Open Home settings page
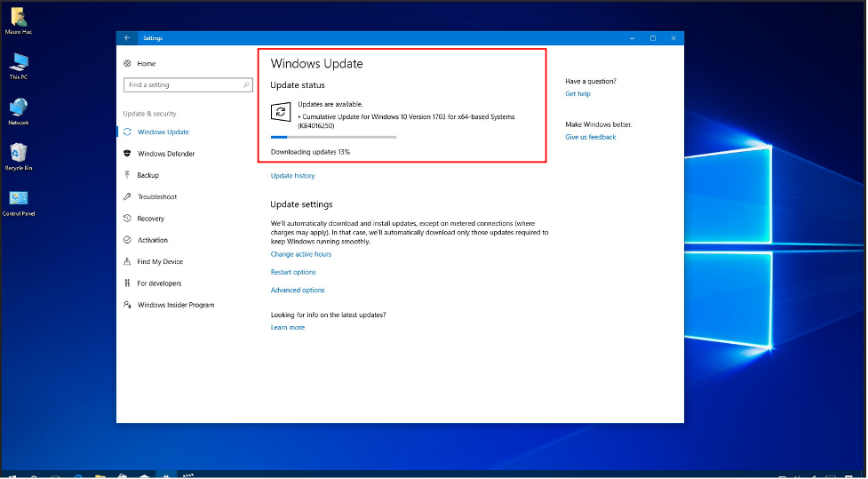868x479 pixels. tap(146, 64)
